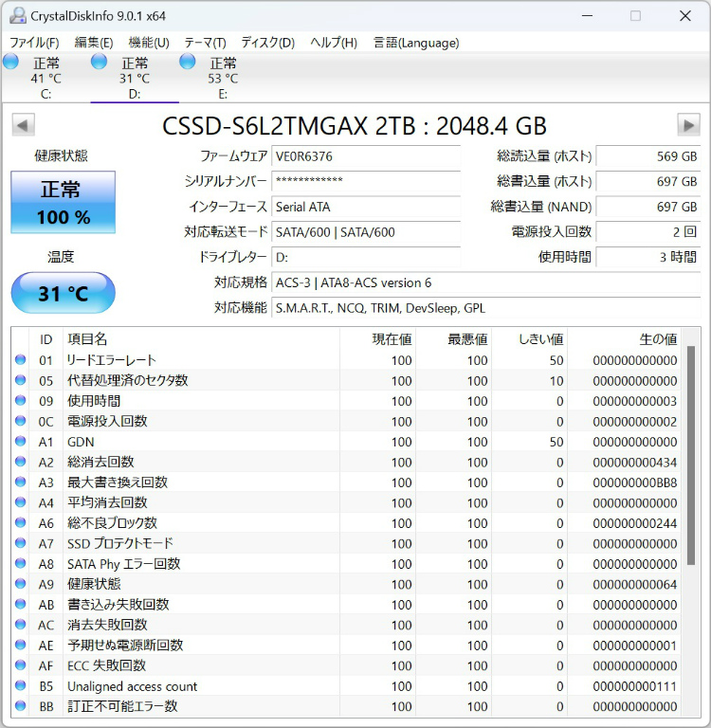
Task: Select raw value 000000000064
Action: [634, 585]
